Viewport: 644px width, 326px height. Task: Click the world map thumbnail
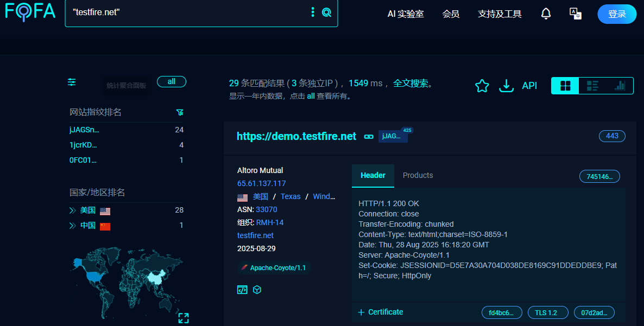coord(127,283)
